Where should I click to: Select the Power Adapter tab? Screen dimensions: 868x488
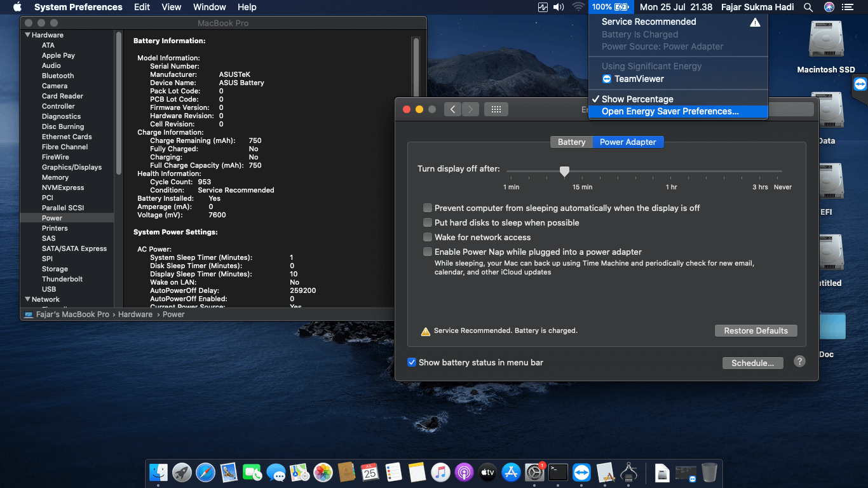628,142
